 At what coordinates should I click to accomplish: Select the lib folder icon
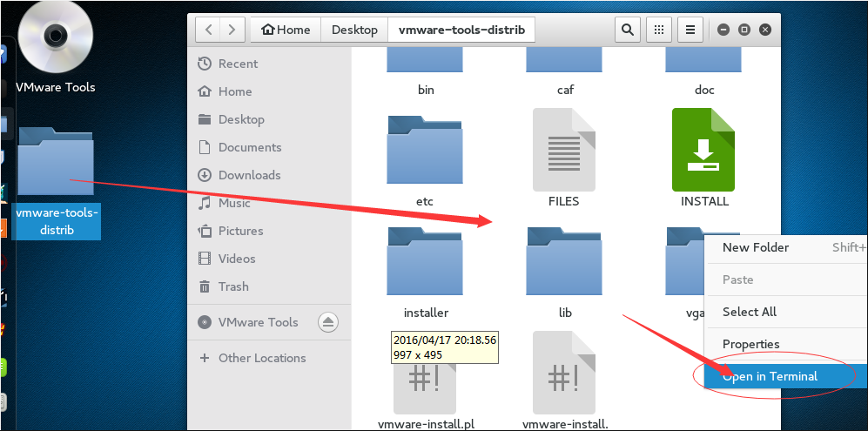click(564, 261)
